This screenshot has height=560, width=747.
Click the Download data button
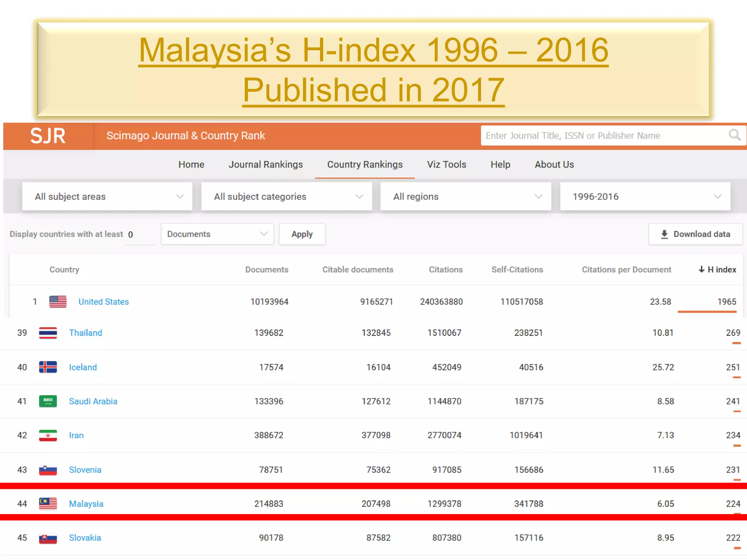click(695, 234)
